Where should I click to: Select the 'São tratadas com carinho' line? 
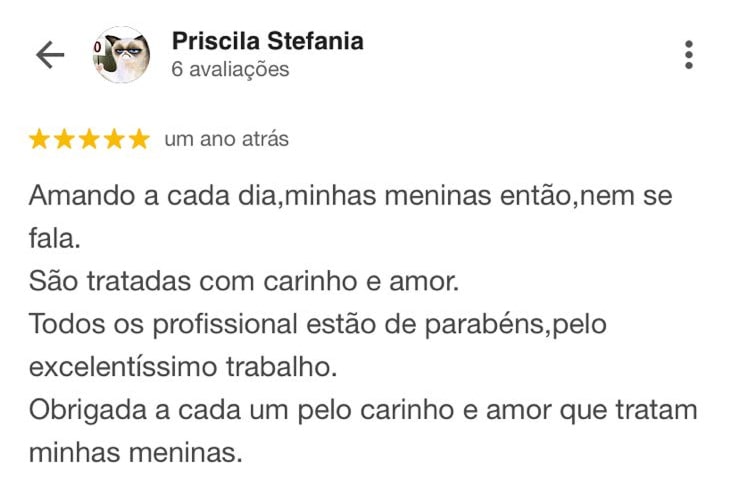(x=243, y=282)
